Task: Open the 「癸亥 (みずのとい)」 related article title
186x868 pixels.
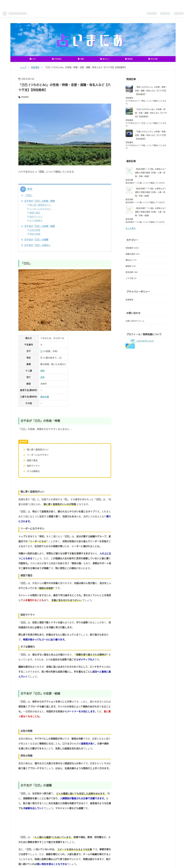Action: (151, 91)
